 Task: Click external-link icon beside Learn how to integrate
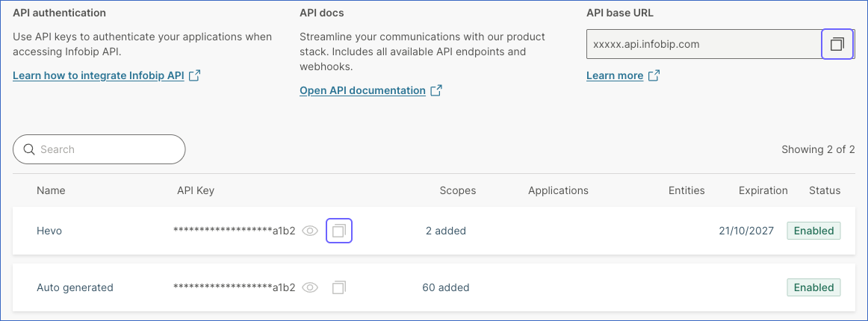click(x=194, y=75)
